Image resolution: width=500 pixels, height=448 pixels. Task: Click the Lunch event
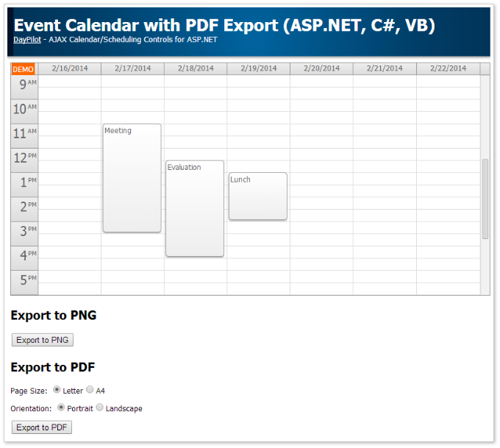coord(257,196)
